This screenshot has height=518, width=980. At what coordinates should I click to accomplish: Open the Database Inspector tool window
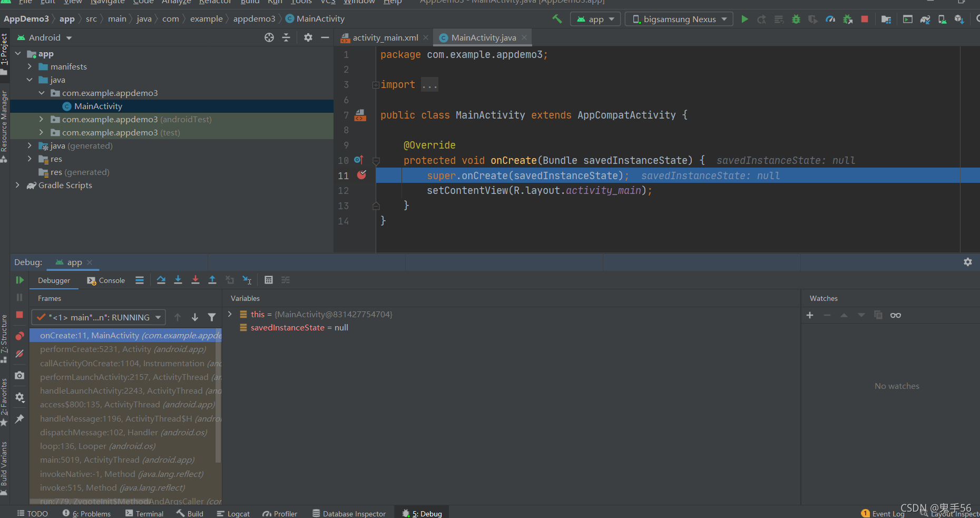point(349,513)
